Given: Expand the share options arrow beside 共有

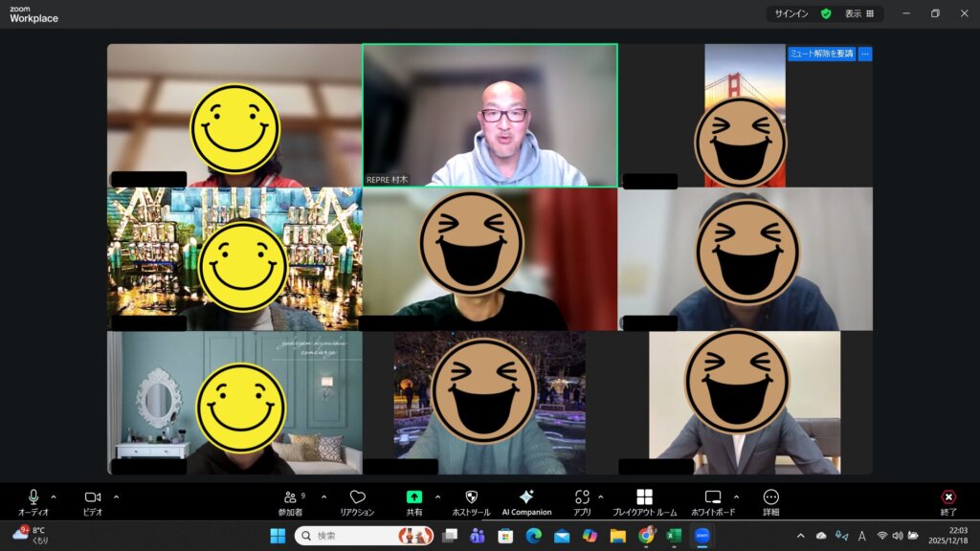Looking at the screenshot, I should point(438,496).
